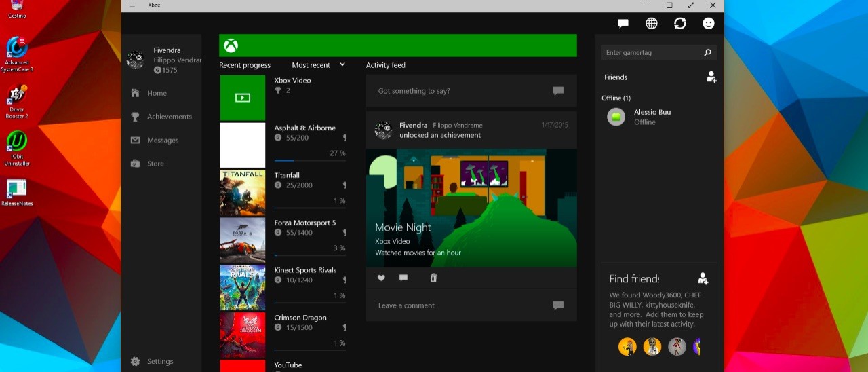Open the Titanfall game thumbnail
The height and width of the screenshot is (372, 868).
pyautogui.click(x=242, y=193)
